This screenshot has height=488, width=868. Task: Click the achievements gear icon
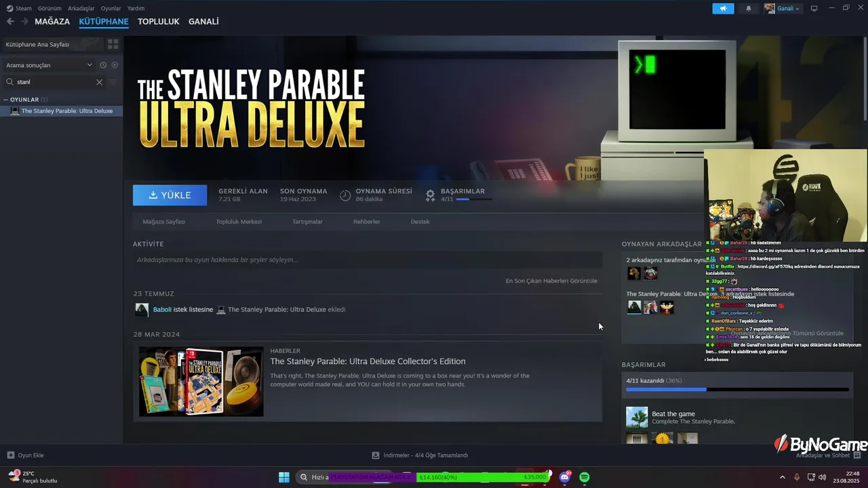430,195
